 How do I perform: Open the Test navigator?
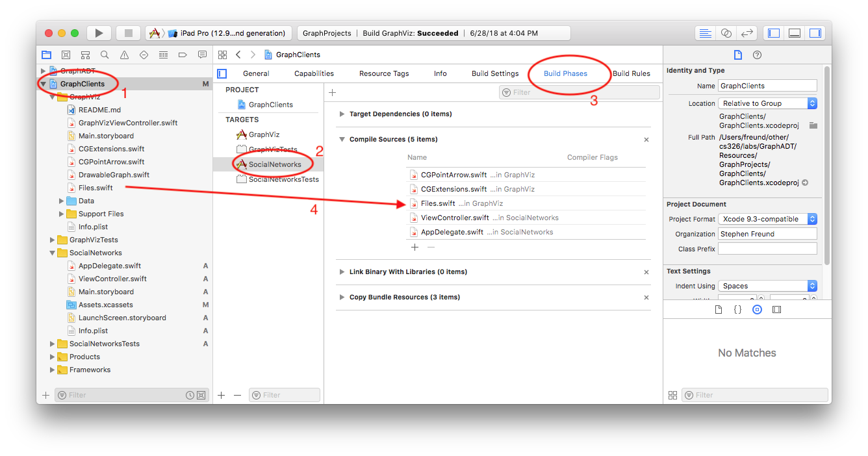point(144,55)
